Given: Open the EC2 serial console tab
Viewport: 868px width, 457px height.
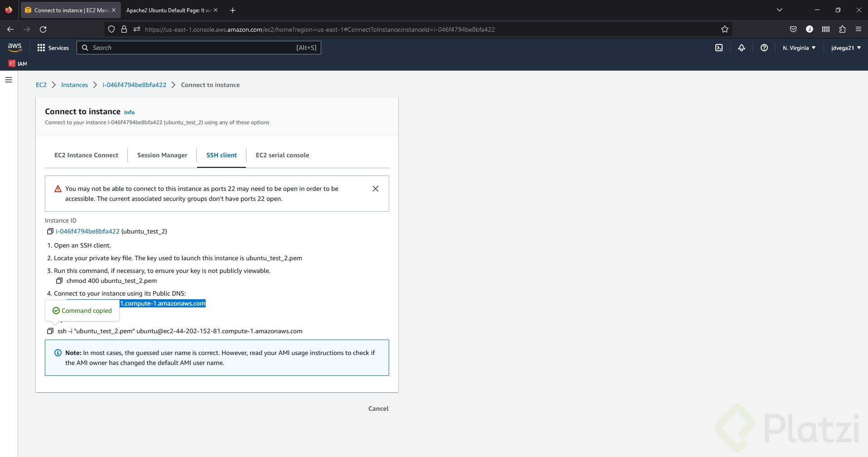Looking at the screenshot, I should (x=282, y=155).
